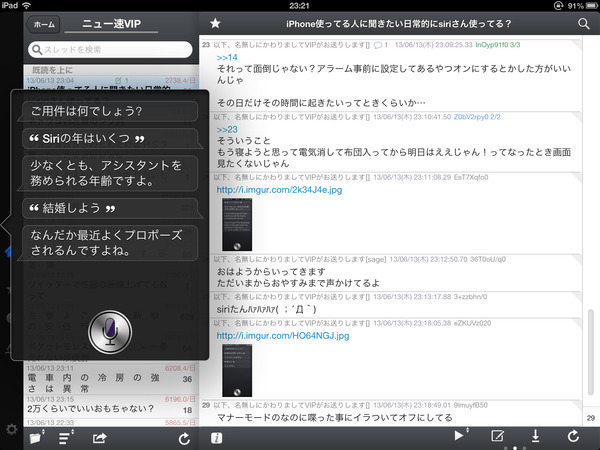Open the sort list icon menu
This screenshot has height=450, width=600.
coord(66,437)
